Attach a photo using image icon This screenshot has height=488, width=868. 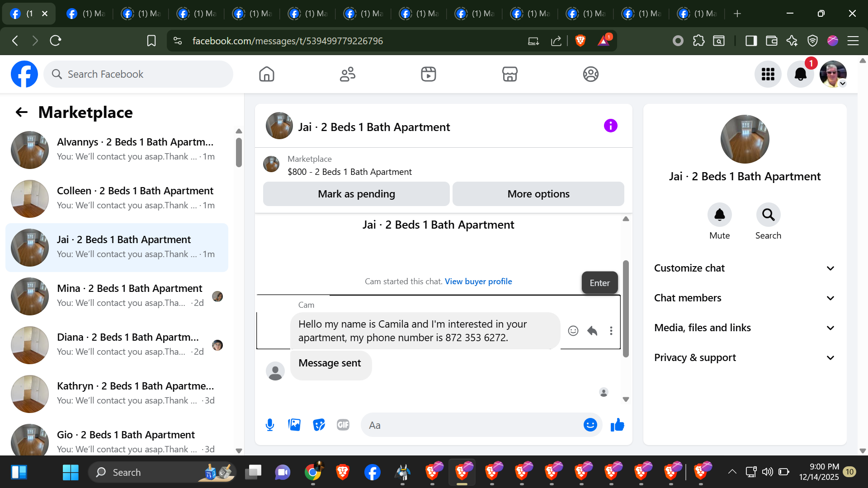(294, 425)
